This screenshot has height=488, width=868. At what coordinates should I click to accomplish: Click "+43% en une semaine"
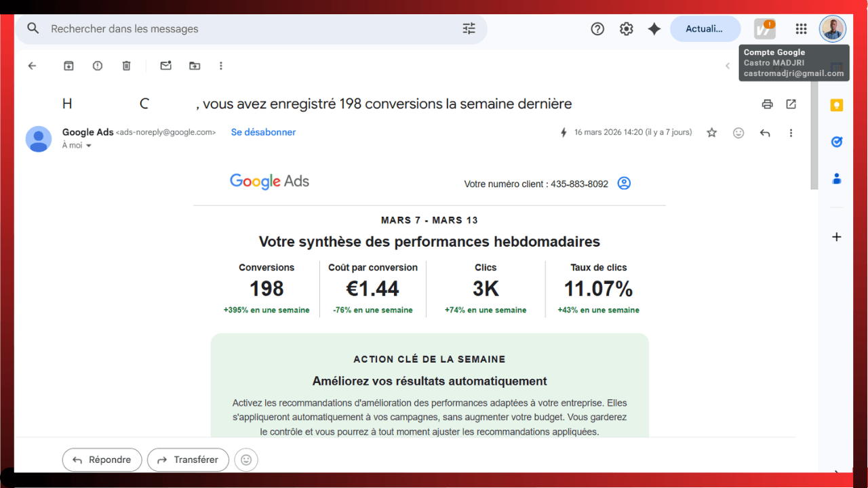[598, 310]
